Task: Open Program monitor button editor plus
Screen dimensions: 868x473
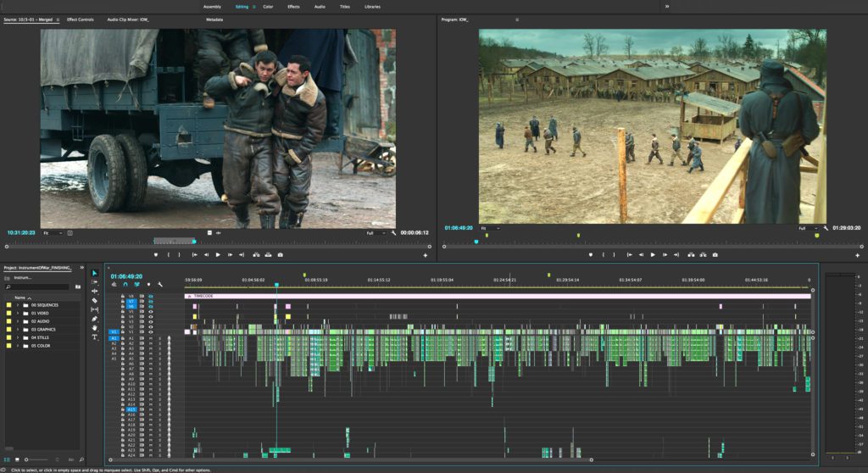Action: 858,255
